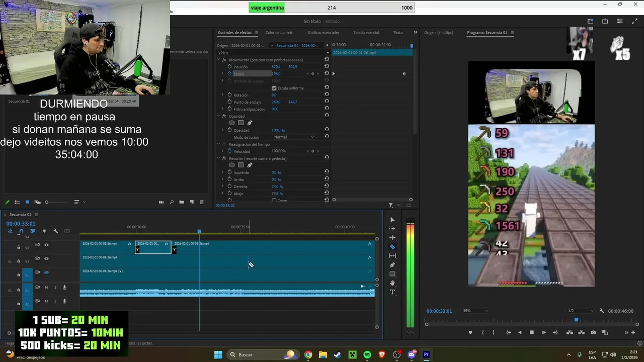Select the Ripple Edit tool
The width and height of the screenshot is (644, 362).
point(392,238)
